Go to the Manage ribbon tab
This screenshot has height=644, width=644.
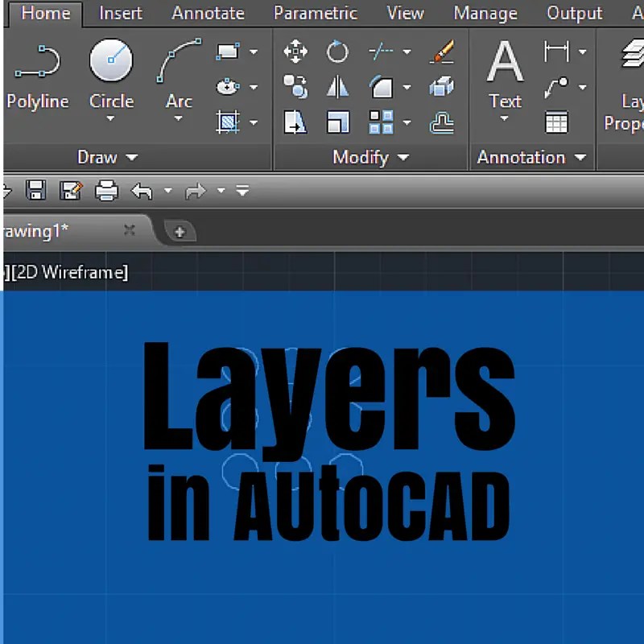(485, 14)
